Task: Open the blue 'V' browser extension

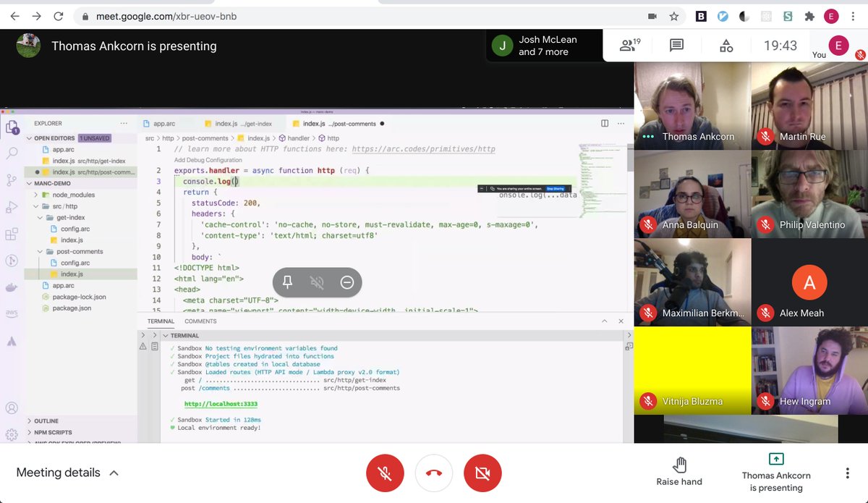Action: coord(723,16)
